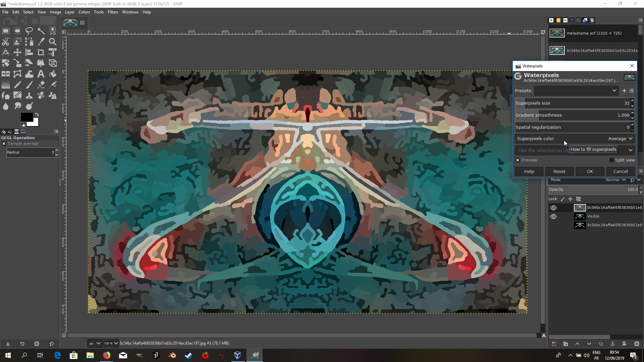Select the Fuzzy Select magic wand tool

point(41,31)
